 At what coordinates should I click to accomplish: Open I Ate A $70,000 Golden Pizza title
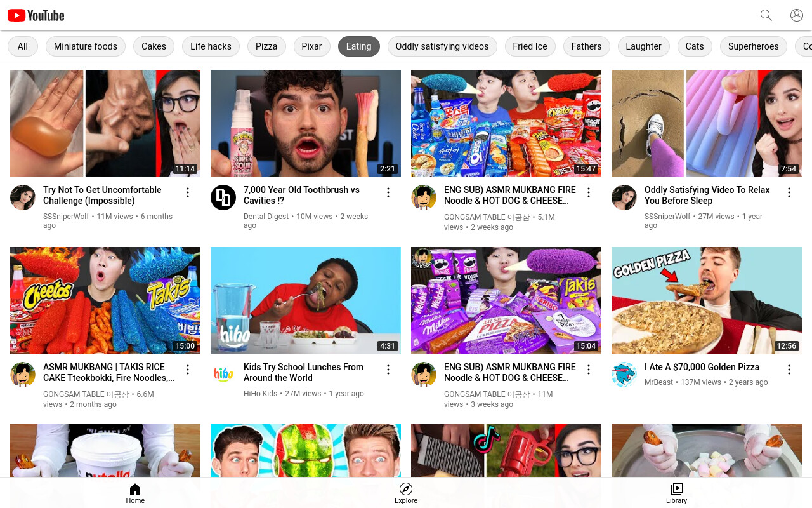click(702, 367)
